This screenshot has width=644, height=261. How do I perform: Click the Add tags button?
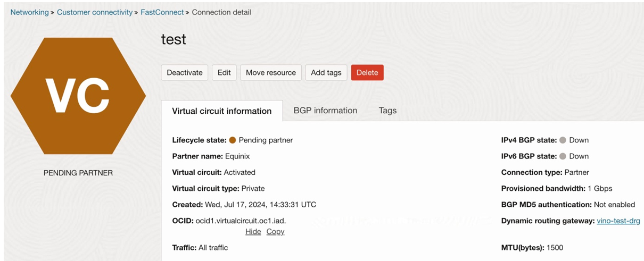(x=326, y=73)
